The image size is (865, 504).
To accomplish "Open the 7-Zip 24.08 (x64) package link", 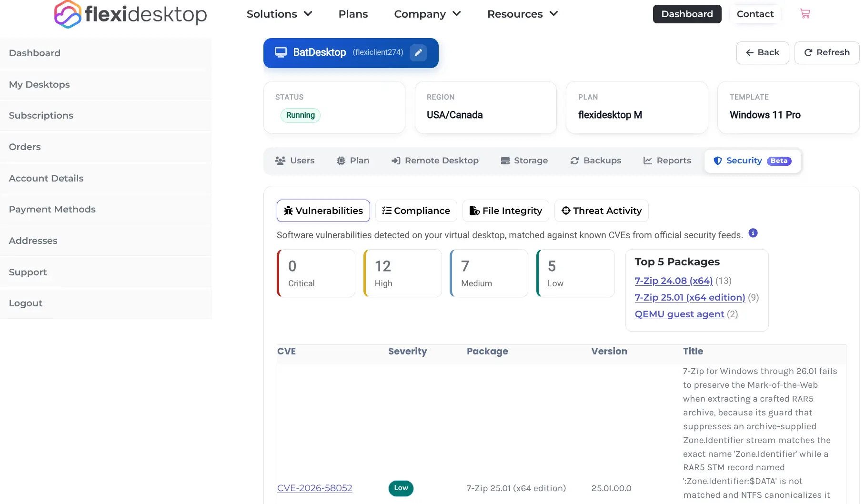I will click(x=674, y=281).
